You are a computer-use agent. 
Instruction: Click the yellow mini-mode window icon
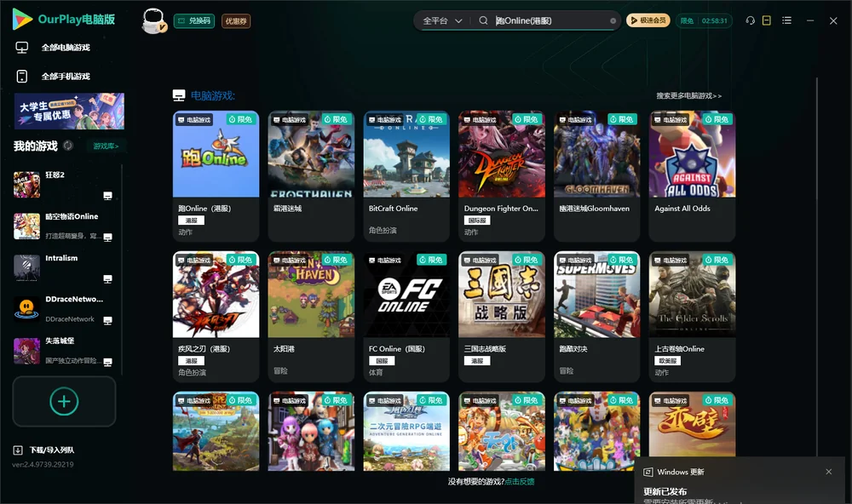(x=767, y=20)
